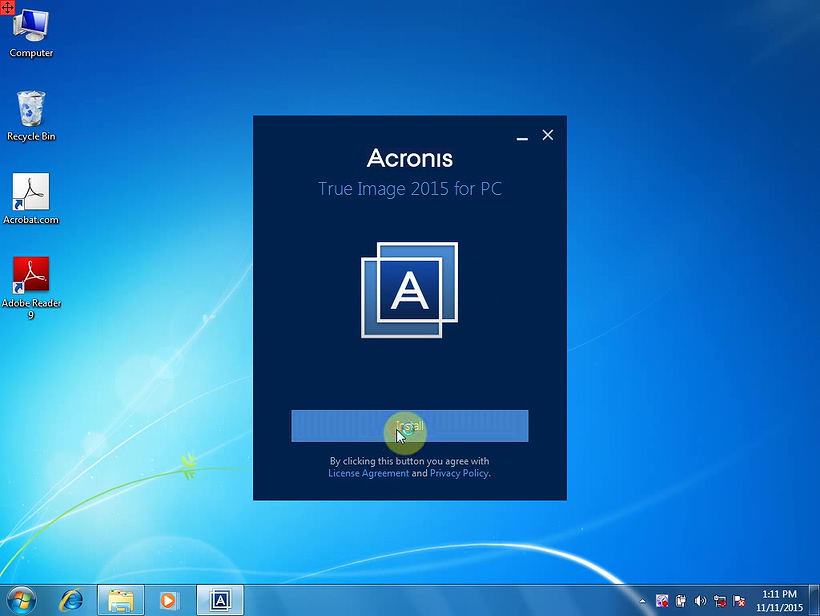Open Windows Explorer from taskbar

click(121, 600)
